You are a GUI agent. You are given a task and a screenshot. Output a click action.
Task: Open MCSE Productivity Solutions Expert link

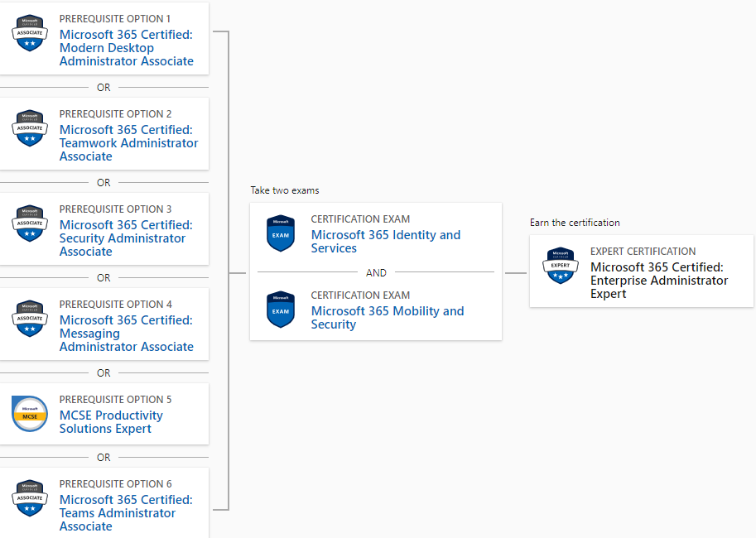pos(111,422)
